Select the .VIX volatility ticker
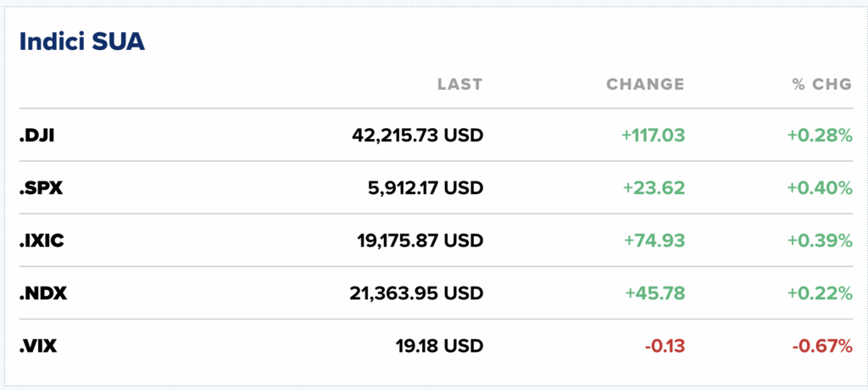Screen dimensions: 868x390 point(38,346)
